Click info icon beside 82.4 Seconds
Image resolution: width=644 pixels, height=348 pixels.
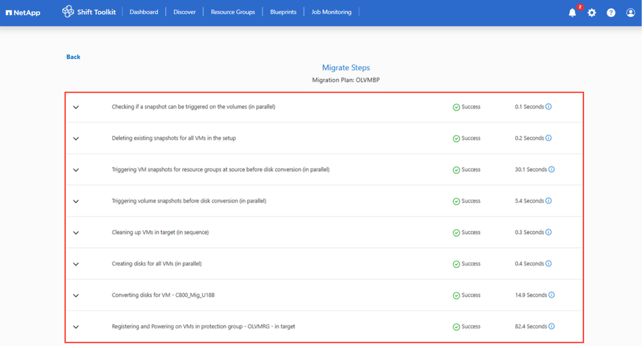click(x=551, y=326)
